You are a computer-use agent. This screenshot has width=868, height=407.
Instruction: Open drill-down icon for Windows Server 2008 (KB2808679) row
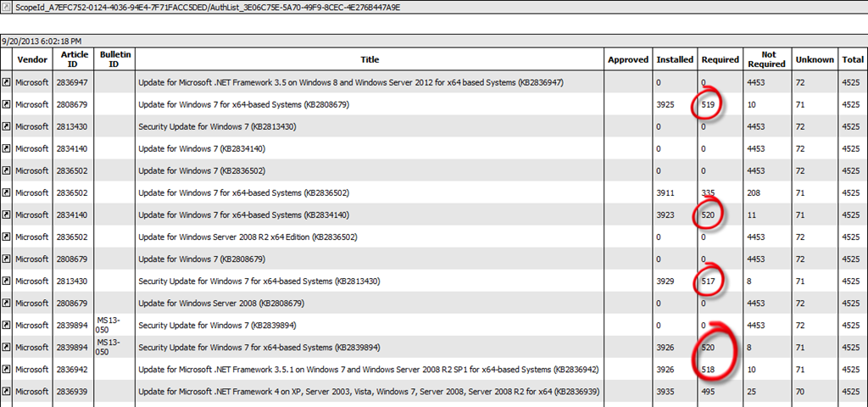(7, 303)
